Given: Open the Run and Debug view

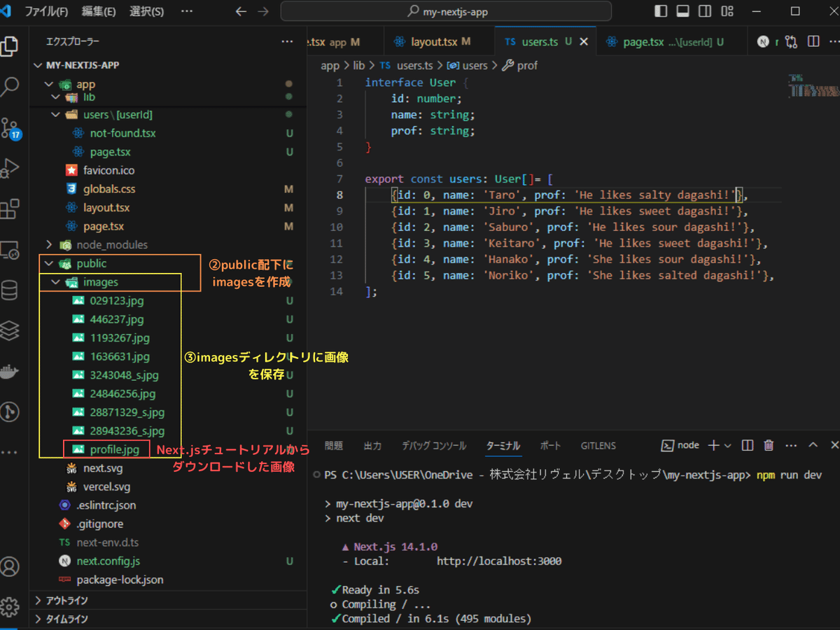Looking at the screenshot, I should coord(10,169).
